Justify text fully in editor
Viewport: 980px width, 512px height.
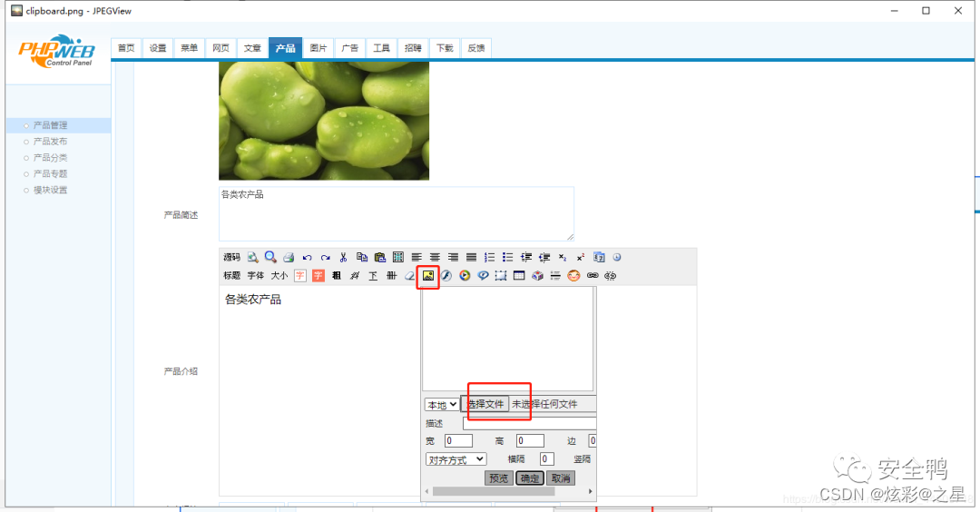tap(471, 258)
